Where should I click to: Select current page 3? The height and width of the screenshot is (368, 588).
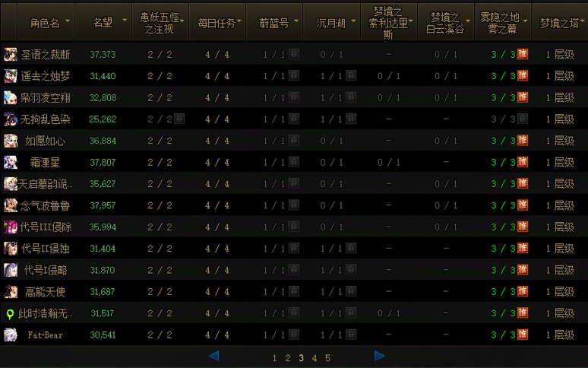point(301,358)
